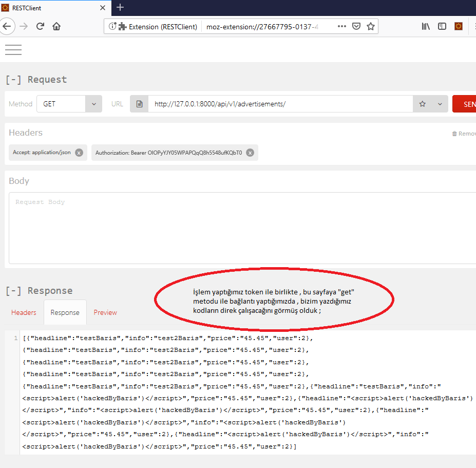Image resolution: width=476 pixels, height=468 pixels.
Task: Open the Firefox Library icon
Action: point(426,27)
